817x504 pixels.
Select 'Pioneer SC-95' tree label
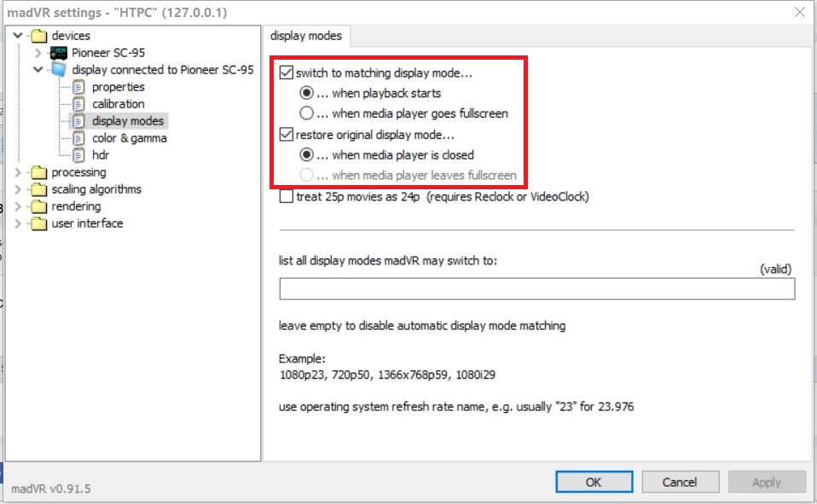tap(107, 53)
